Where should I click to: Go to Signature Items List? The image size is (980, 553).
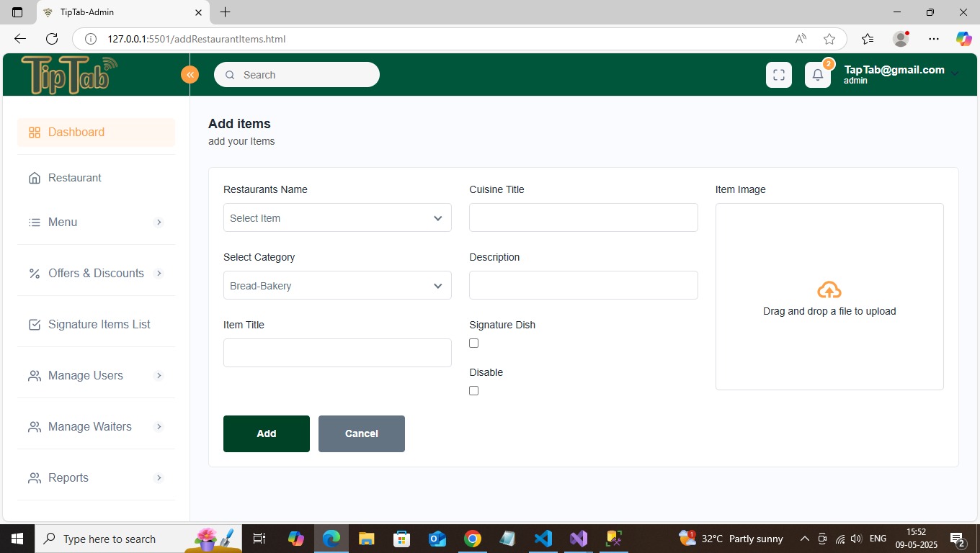[99, 325]
